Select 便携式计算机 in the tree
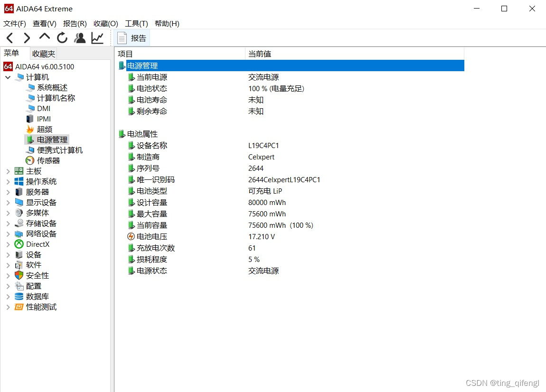This screenshot has width=546, height=392. point(60,150)
